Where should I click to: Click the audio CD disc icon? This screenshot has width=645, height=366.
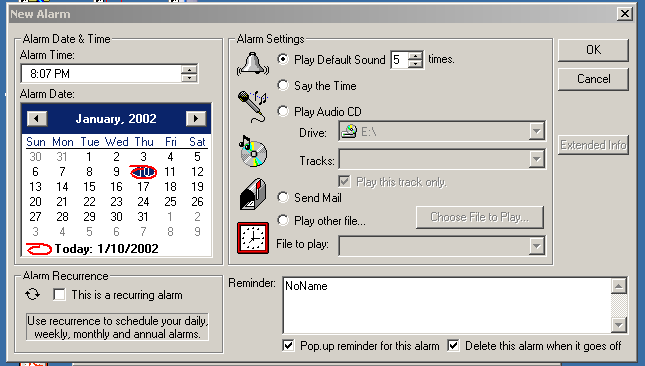[253, 151]
